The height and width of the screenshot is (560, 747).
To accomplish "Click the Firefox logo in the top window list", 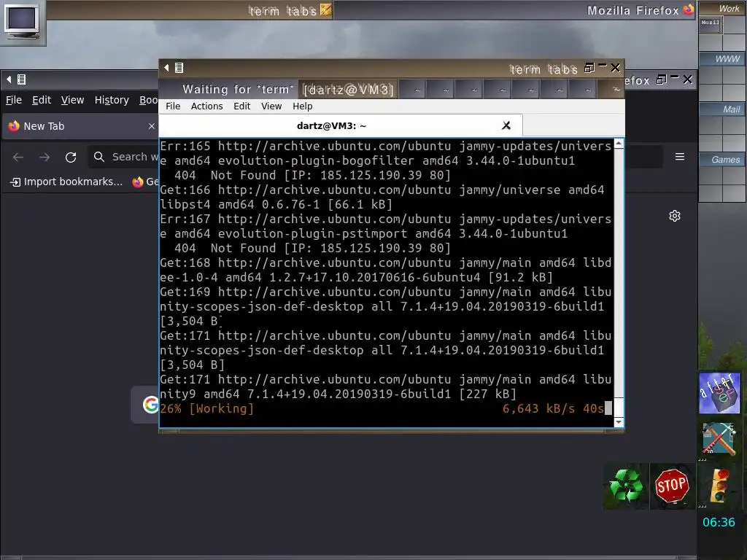I will (689, 9).
